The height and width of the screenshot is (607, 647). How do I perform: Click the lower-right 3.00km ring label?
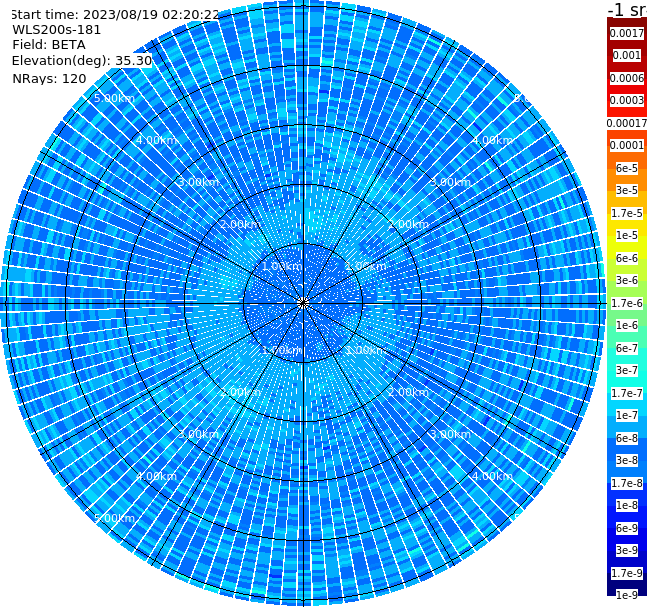pos(450,434)
